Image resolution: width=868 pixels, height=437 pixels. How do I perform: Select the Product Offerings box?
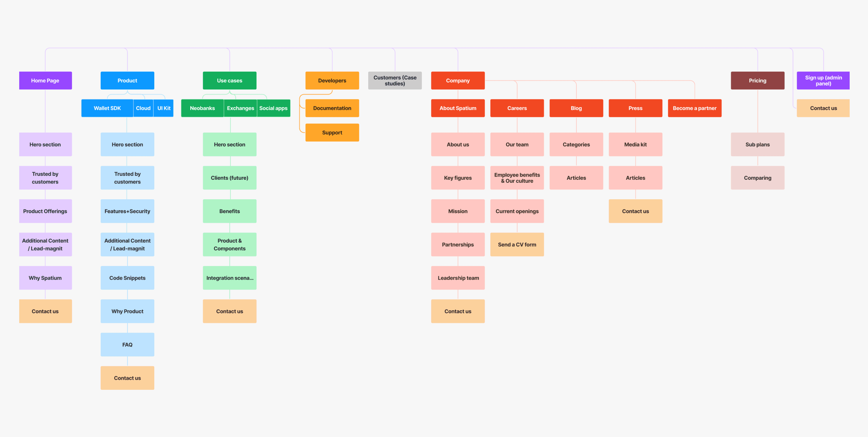pyautogui.click(x=45, y=211)
